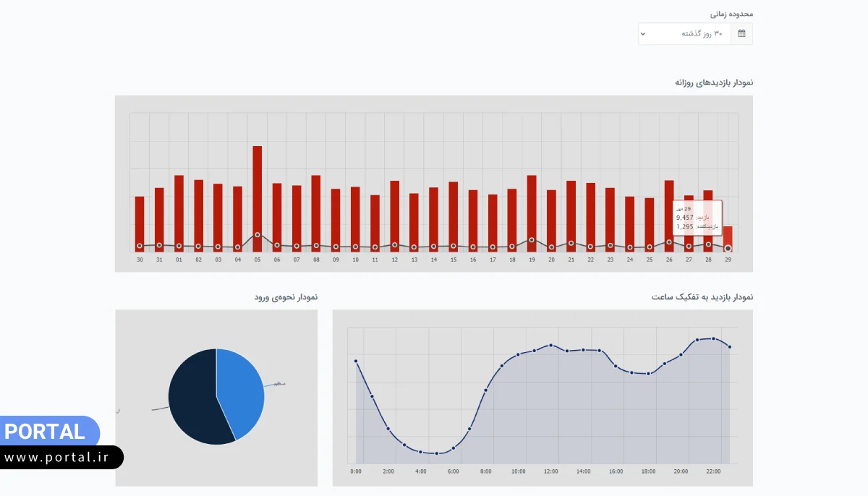Select the hourly chart point at 12:00
Image resolution: width=868 pixels, height=496 pixels.
coord(550,345)
